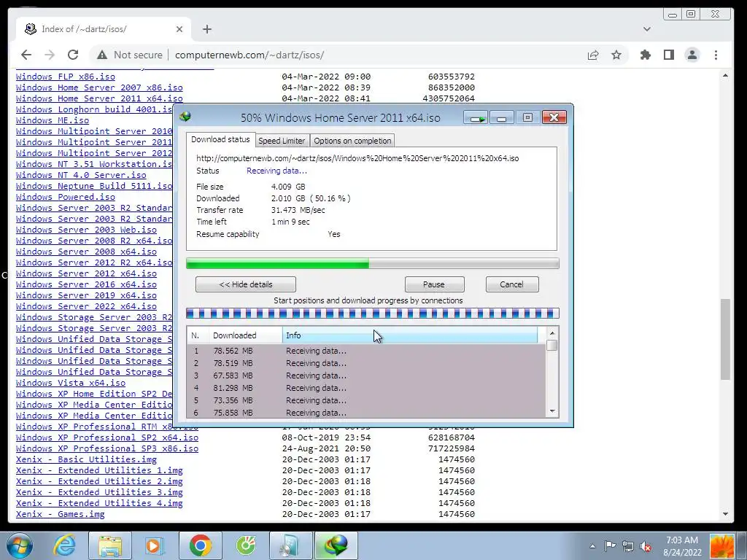
Task: Click page scrollbar down arrow
Action: (x=725, y=514)
